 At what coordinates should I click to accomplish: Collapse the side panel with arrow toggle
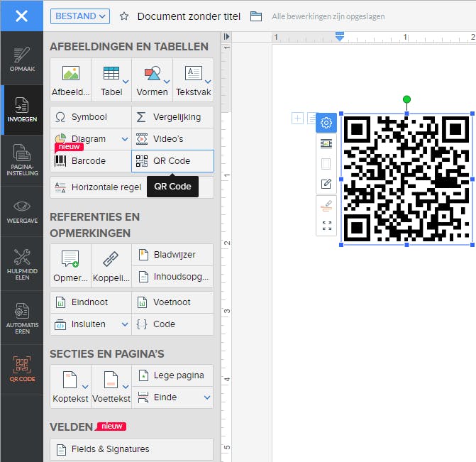(226, 36)
